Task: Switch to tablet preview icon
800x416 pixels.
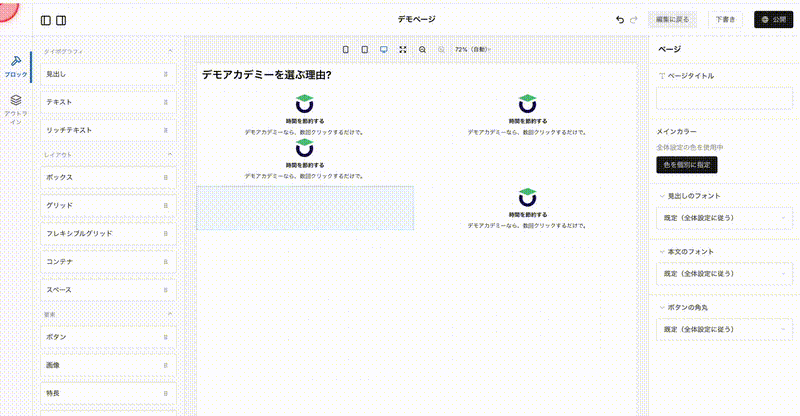Action: pyautogui.click(x=364, y=50)
